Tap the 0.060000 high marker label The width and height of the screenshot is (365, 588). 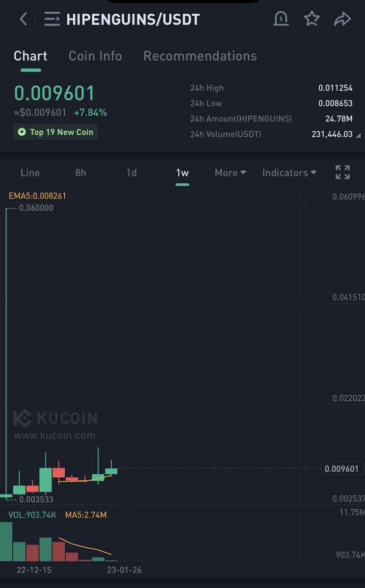(37, 208)
